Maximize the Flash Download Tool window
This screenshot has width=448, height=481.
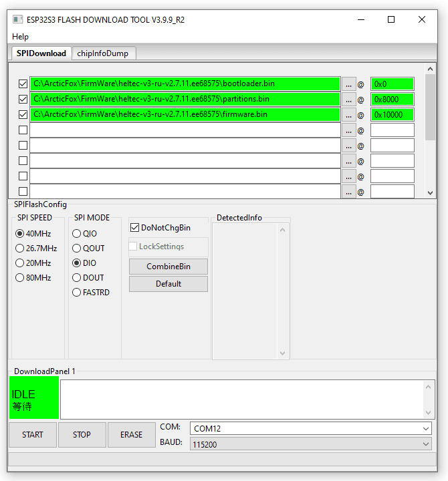391,19
